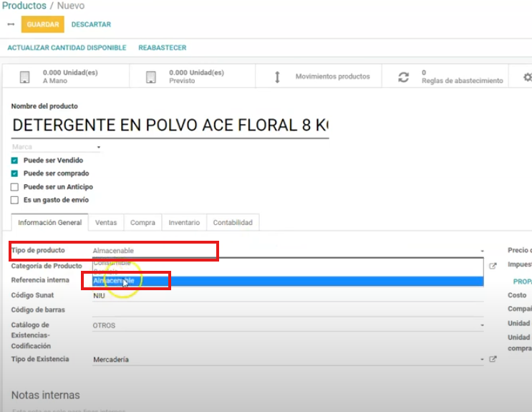Switch to the Información General tab
Screen dimensions: 532x412
click(50, 222)
